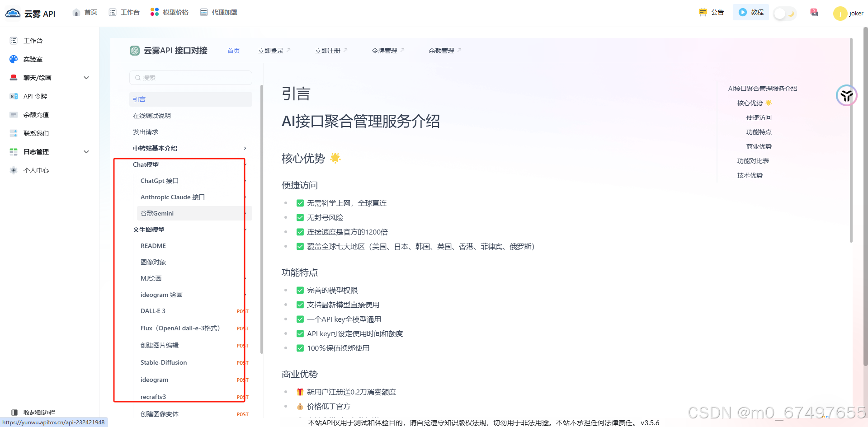Jump to 技术优势 in the outline

[750, 175]
